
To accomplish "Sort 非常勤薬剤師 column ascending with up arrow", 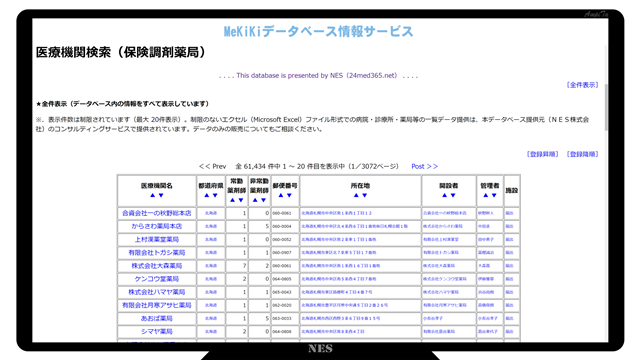I will coord(255,200).
